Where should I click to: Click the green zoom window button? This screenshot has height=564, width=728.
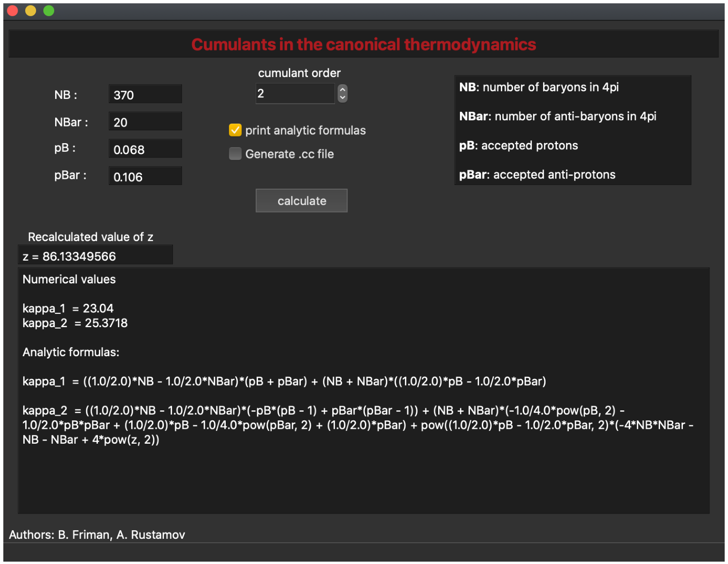pos(48,10)
